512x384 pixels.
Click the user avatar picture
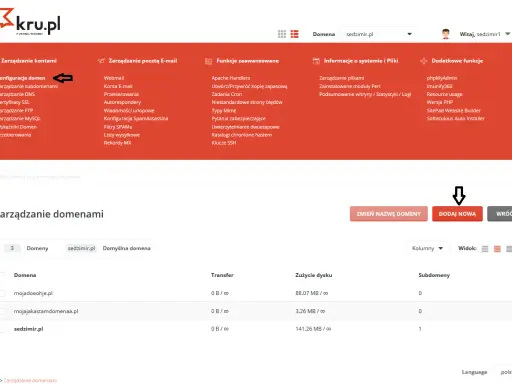(446, 34)
